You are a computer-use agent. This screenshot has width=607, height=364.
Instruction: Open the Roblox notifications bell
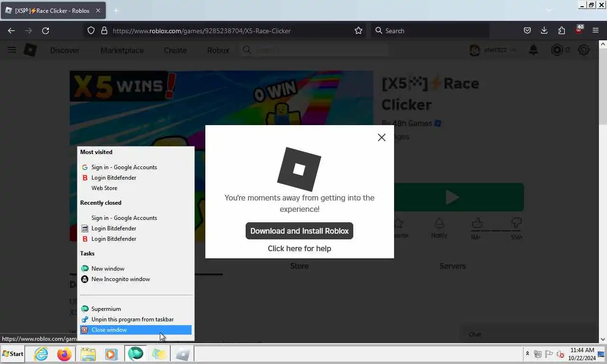coord(533,50)
